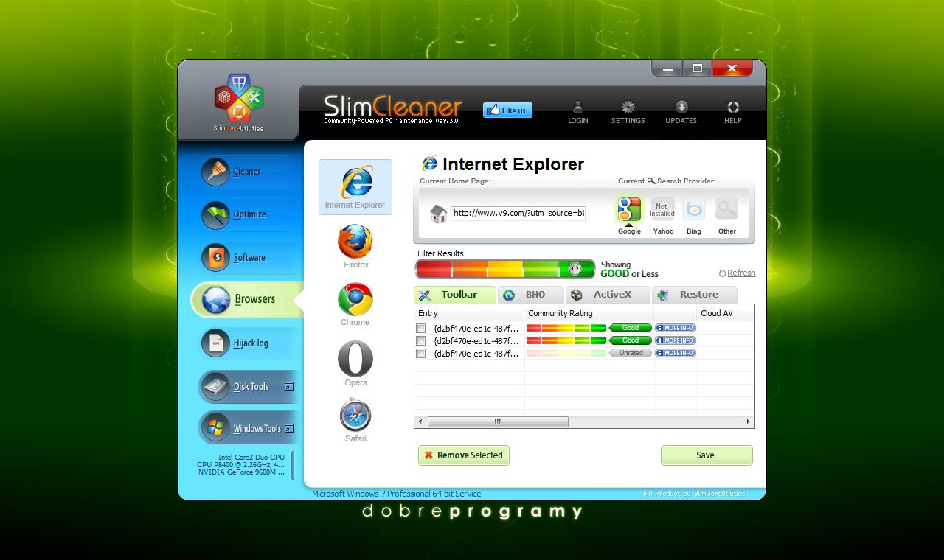
Task: Choose Bing search provider
Action: (x=694, y=215)
